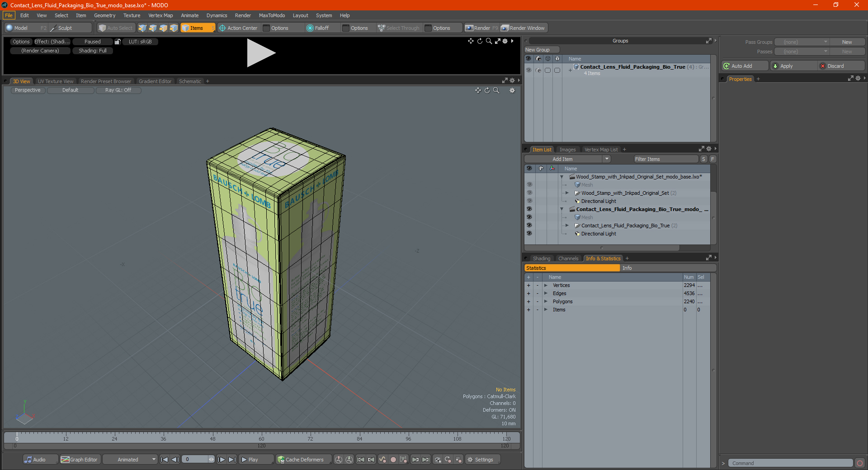Expand Wood_Stamp_with_Inkpad_Original_Set group

[567, 193]
